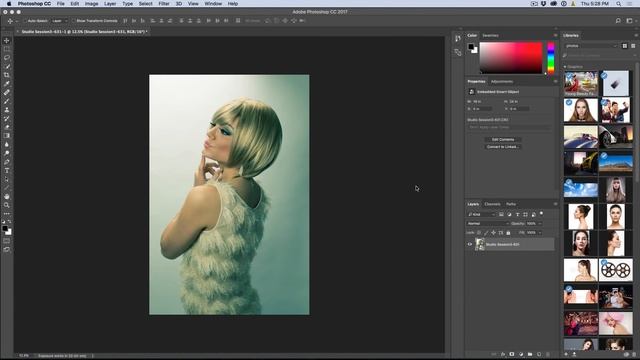This screenshot has height=360, width=640.
Task: Select the Blur tool
Action: (x=7, y=144)
